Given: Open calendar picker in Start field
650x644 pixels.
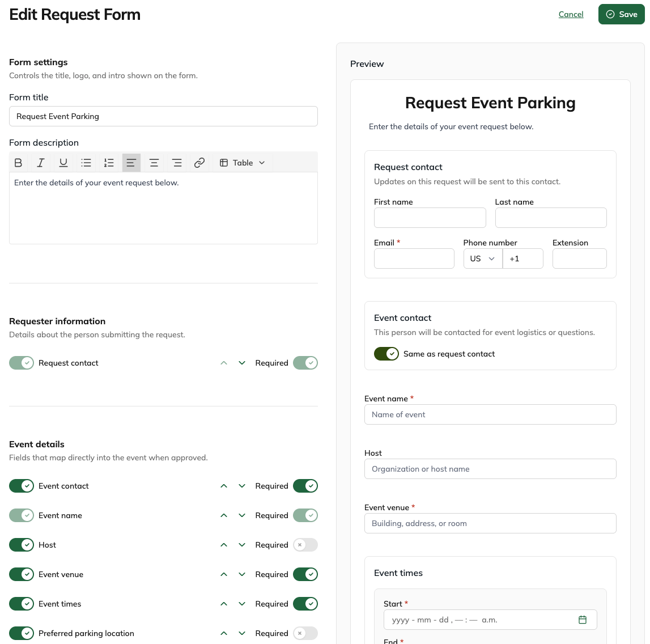Looking at the screenshot, I should point(583,620).
